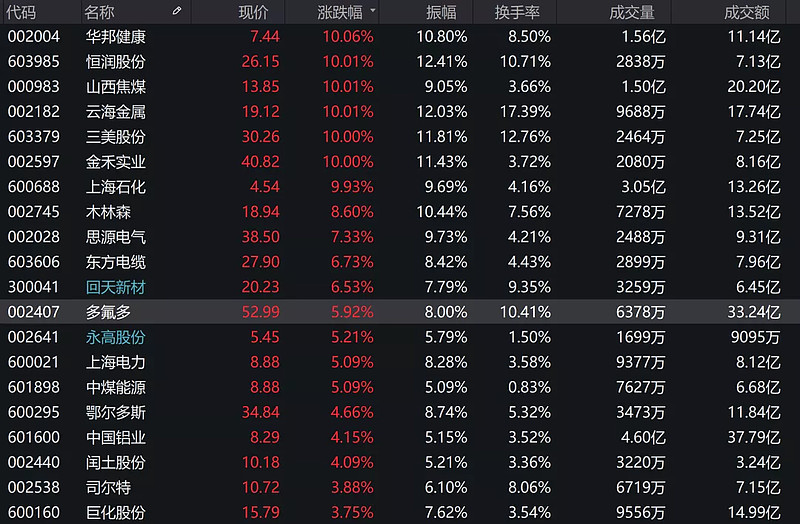Click change value 8.60%
800x524 pixels.
(x=352, y=212)
